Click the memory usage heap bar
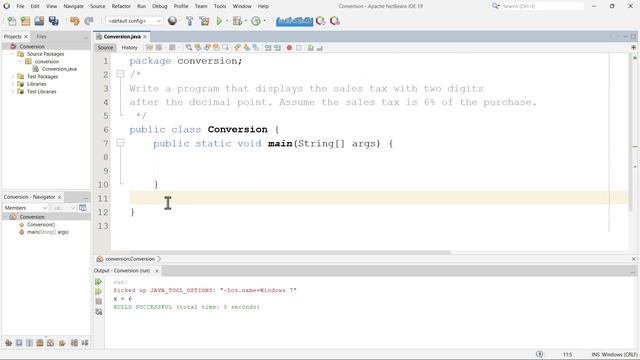 (x=294, y=21)
